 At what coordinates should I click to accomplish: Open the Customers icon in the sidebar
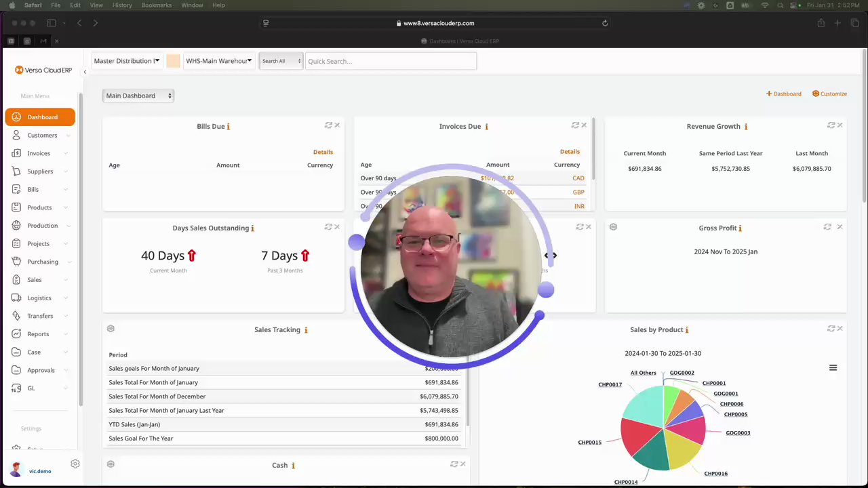[x=17, y=136]
